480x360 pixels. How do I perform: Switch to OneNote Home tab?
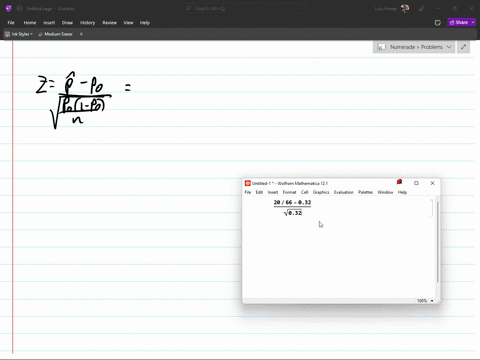[x=30, y=23]
